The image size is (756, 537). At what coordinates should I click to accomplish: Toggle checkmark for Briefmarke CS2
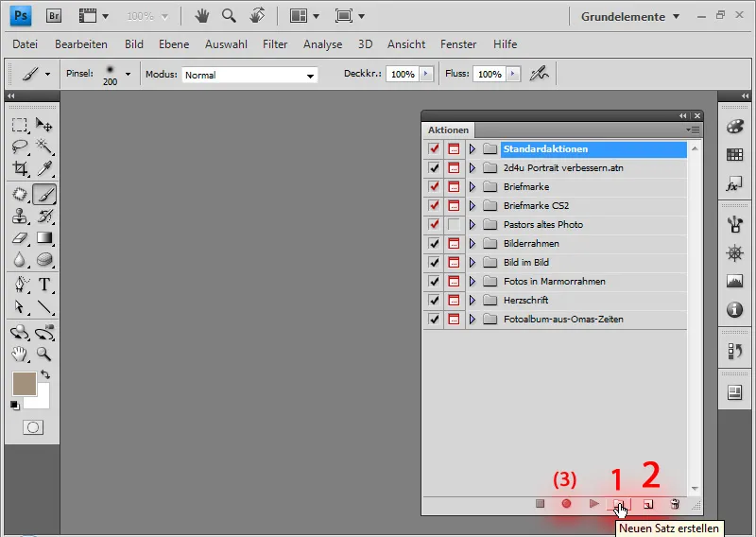(434, 205)
